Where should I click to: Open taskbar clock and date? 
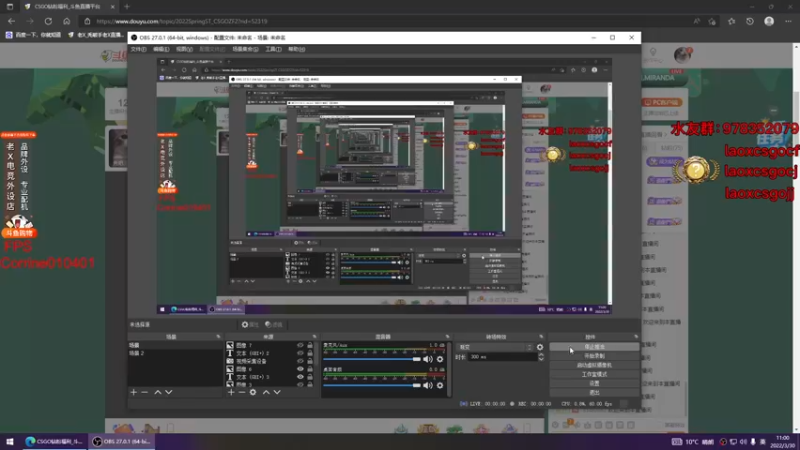[782, 441]
